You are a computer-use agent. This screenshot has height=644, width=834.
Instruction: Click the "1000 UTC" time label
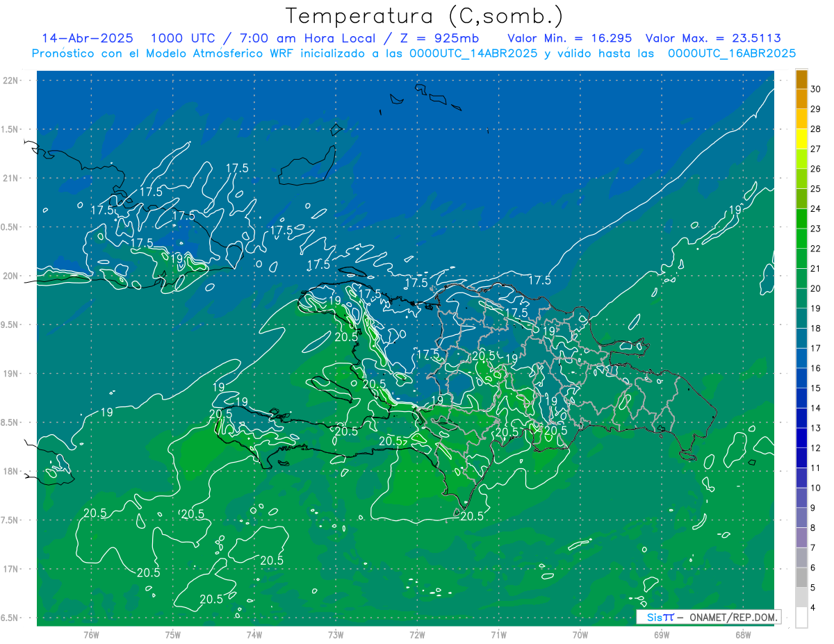click(x=183, y=38)
